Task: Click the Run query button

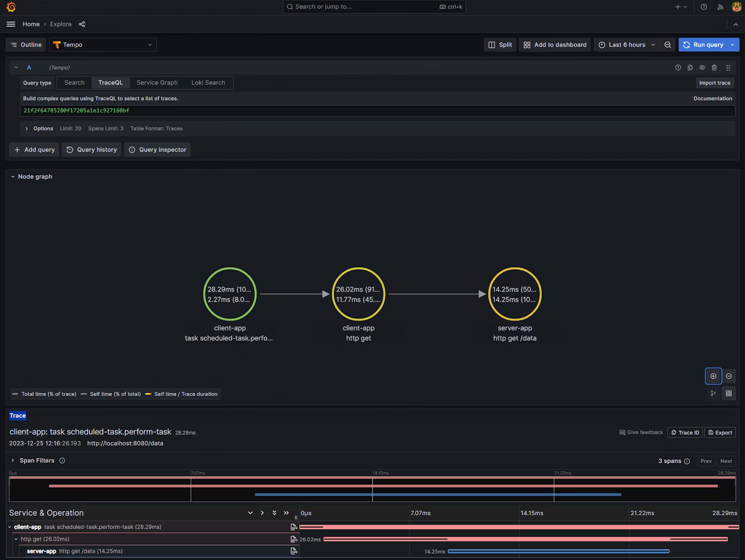Action: tap(703, 45)
